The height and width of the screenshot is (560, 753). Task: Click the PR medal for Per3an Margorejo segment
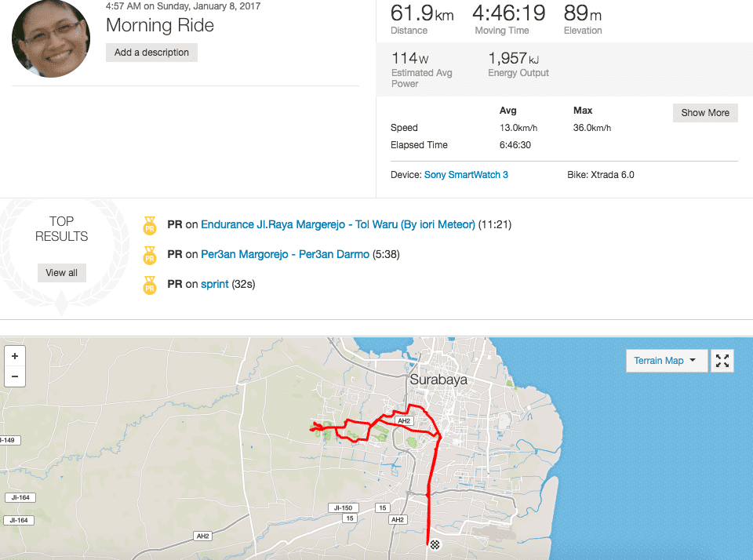coord(150,256)
